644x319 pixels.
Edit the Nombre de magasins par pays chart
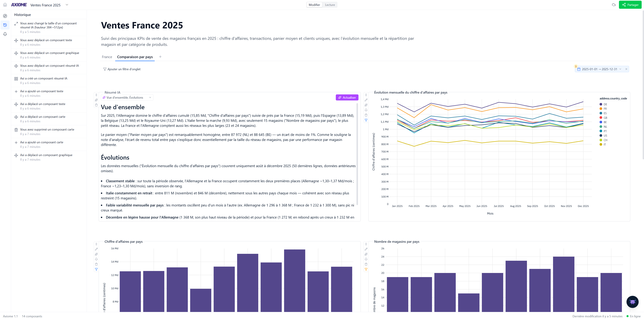[x=366, y=249]
